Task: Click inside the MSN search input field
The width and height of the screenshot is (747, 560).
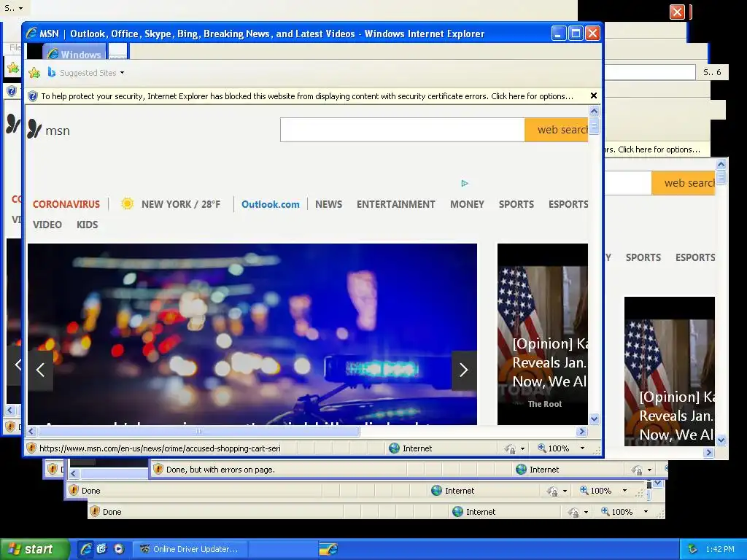Action: [x=402, y=130]
